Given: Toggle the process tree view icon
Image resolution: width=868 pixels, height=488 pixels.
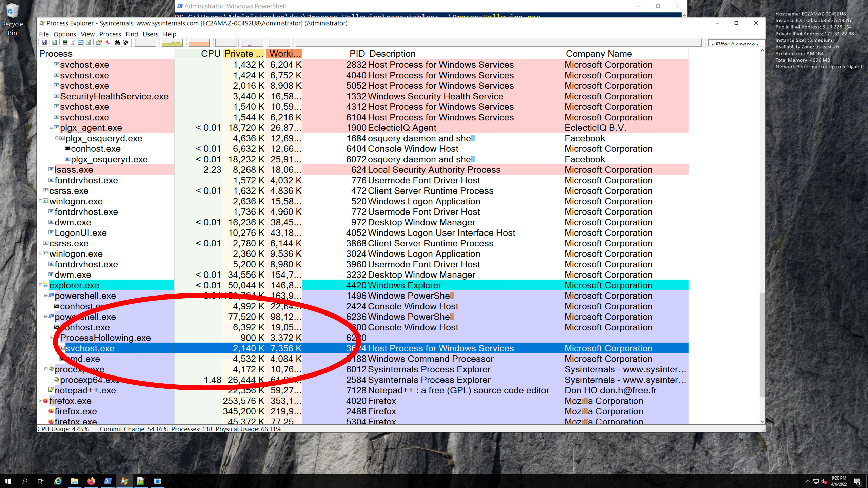Looking at the screenshot, I should [73, 43].
